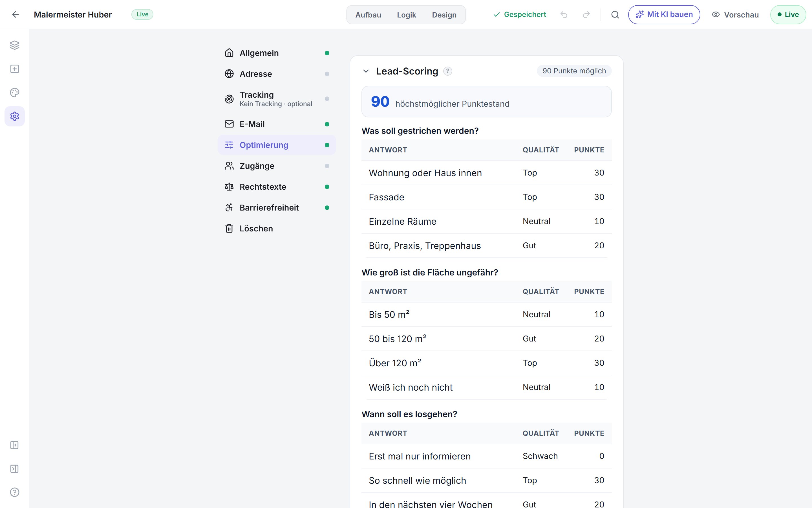Open the design palette icon in sidebar
This screenshot has height=508, width=812.
click(x=14, y=92)
